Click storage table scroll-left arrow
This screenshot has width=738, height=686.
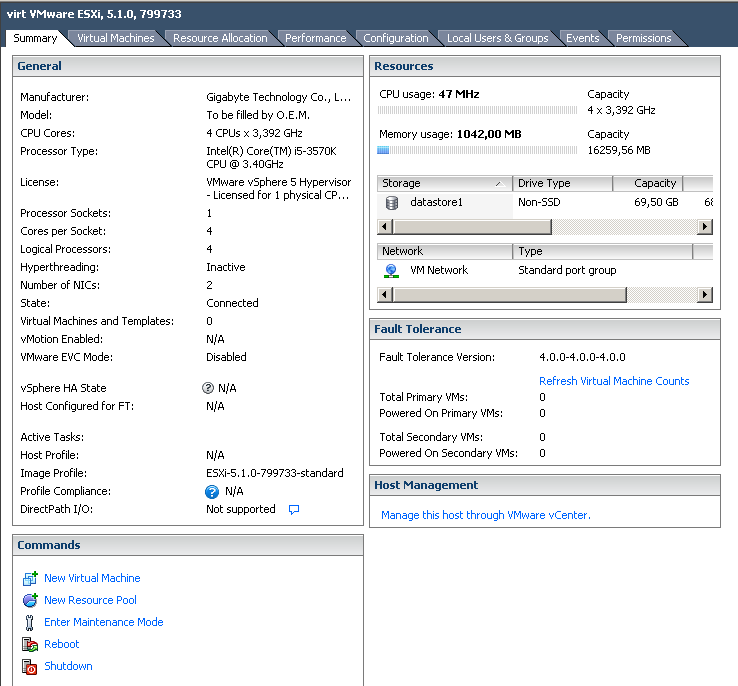(x=385, y=227)
